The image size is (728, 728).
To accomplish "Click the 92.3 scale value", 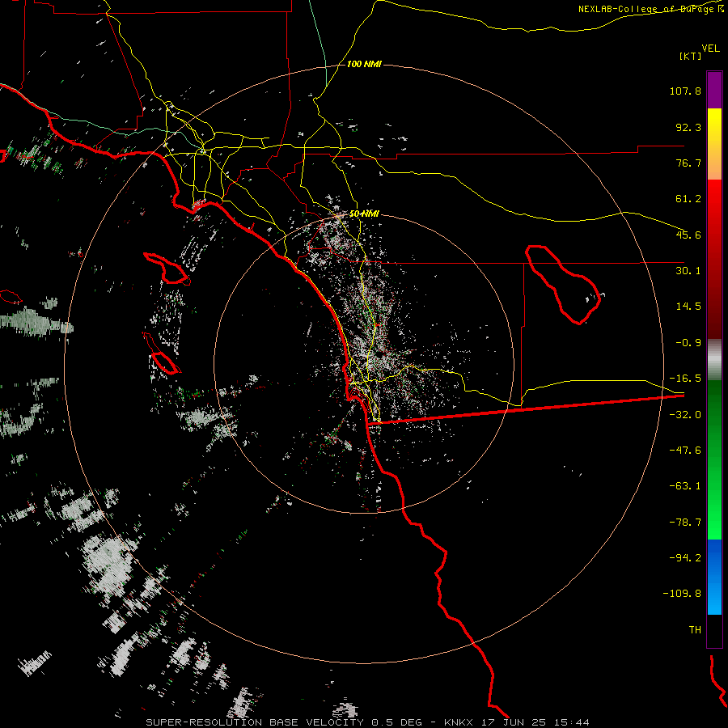I will [688, 127].
